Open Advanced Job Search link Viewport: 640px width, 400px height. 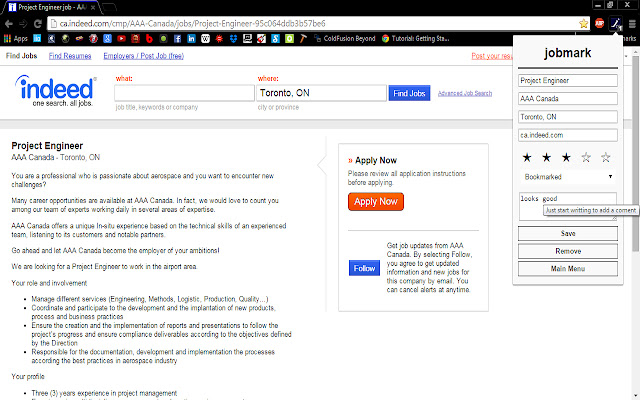[x=465, y=93]
